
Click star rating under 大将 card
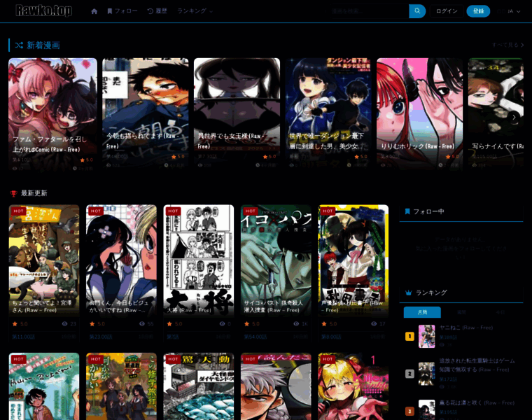[x=175, y=324]
